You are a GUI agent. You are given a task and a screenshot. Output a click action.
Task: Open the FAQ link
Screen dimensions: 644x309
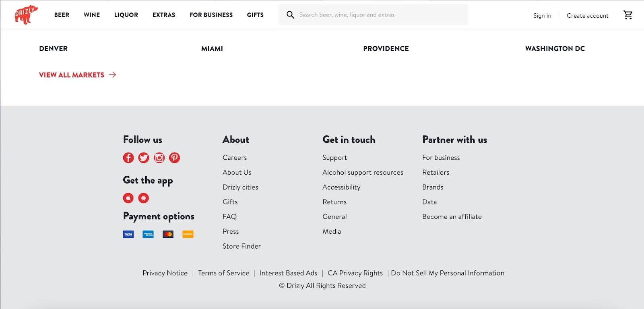[229, 216]
